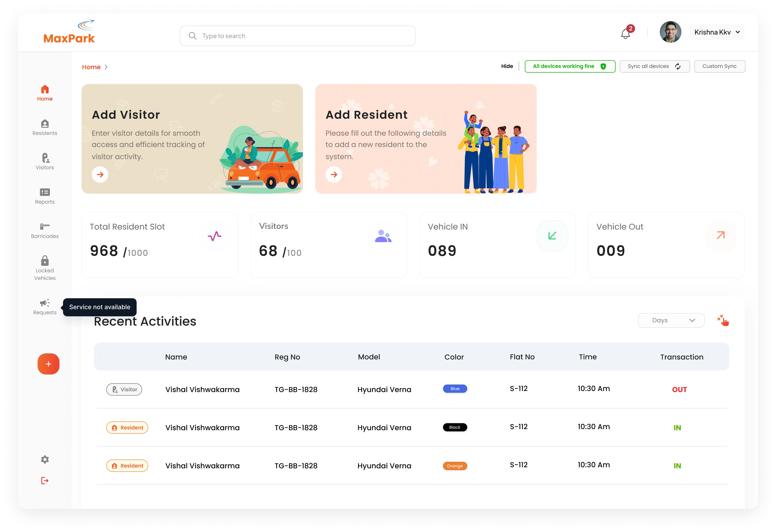776x532 pixels.
Task: Expand the Home breadcrumb chevron
Action: tap(106, 67)
